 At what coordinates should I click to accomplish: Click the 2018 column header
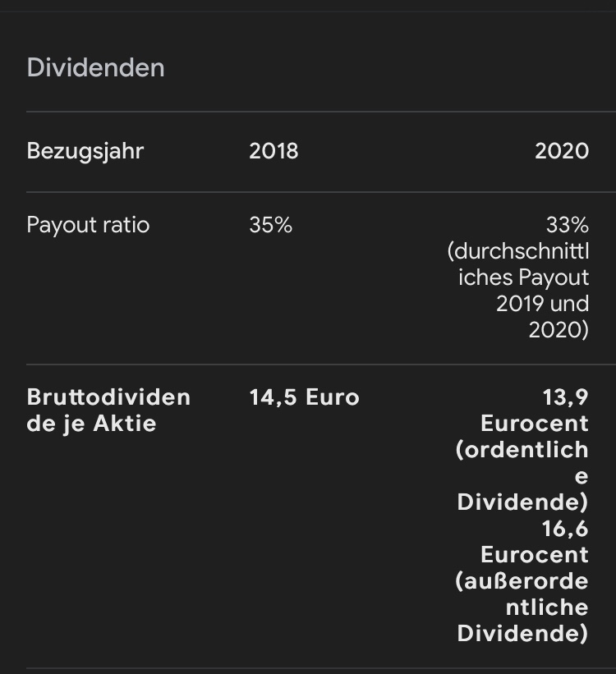coord(274,151)
